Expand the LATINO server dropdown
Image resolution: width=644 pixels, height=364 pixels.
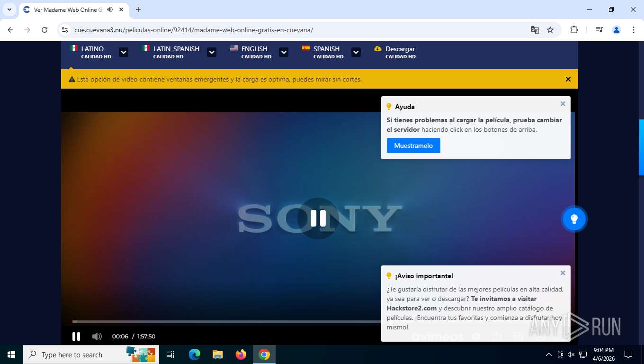pos(124,52)
